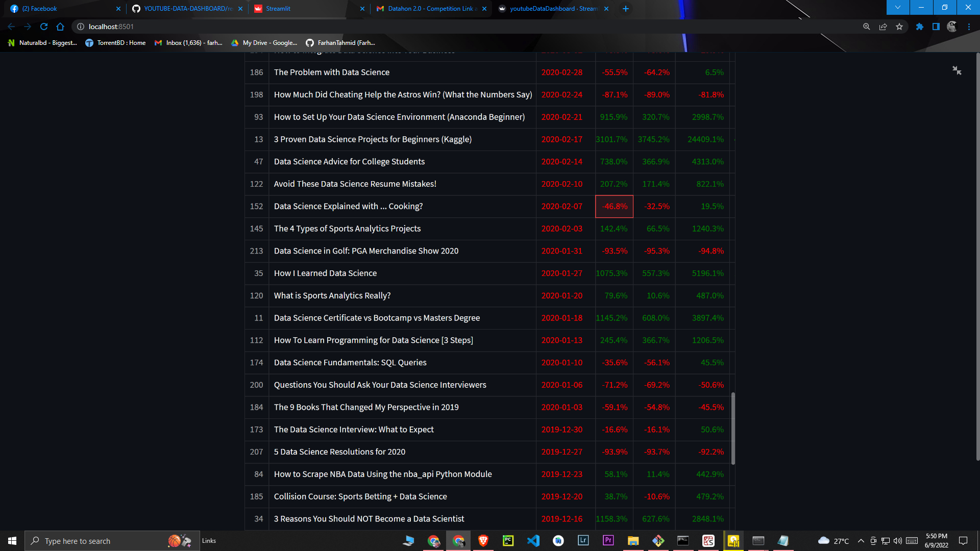Open Chrome's three-dot options menu
Image resolution: width=980 pixels, height=551 pixels.
[969, 27]
